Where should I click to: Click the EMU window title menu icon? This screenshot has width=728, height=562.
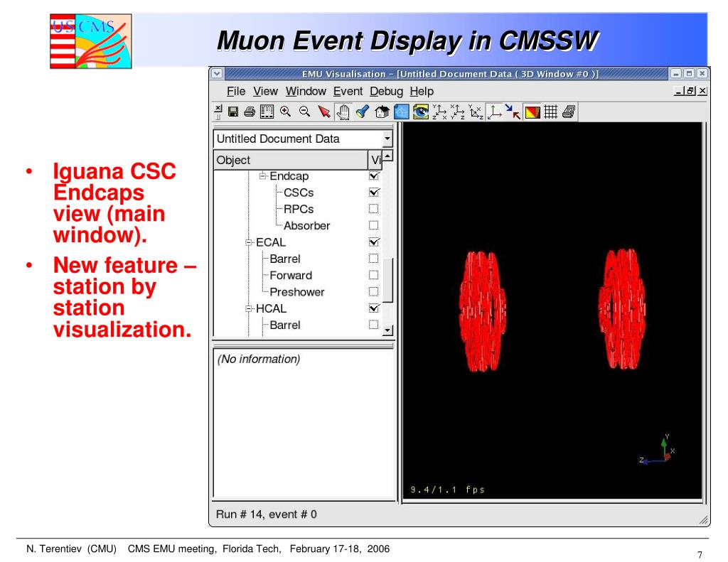tap(217, 73)
